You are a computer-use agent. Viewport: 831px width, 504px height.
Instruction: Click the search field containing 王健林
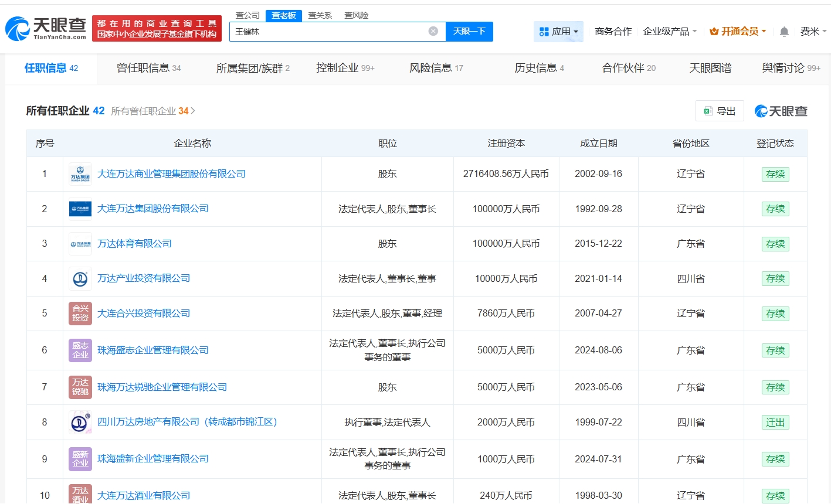click(328, 32)
